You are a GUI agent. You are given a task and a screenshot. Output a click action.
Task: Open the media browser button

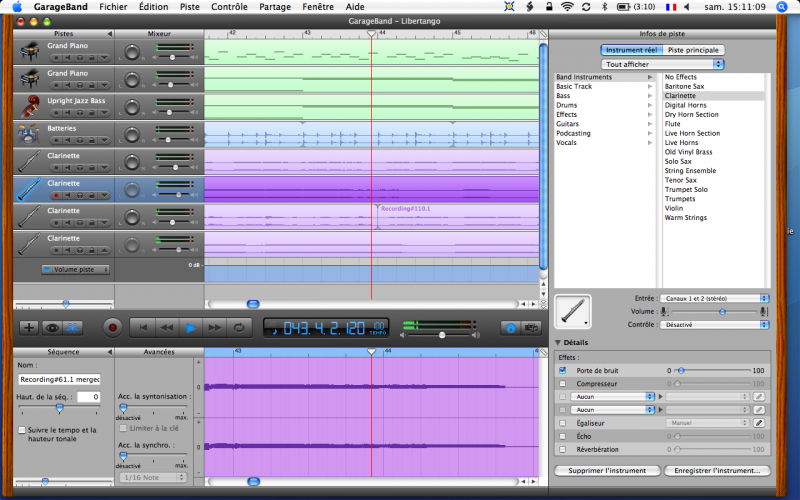click(x=531, y=328)
